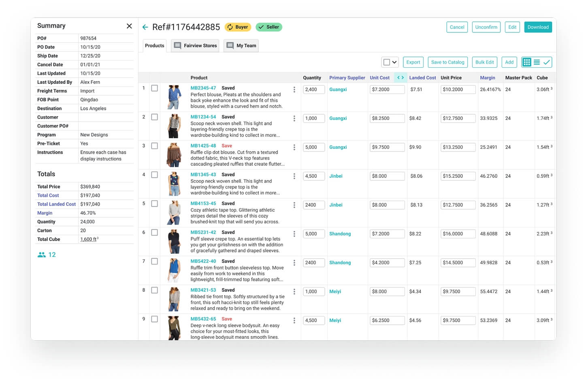
Task: Check the select-all checkbox above the table
Action: pyautogui.click(x=386, y=62)
